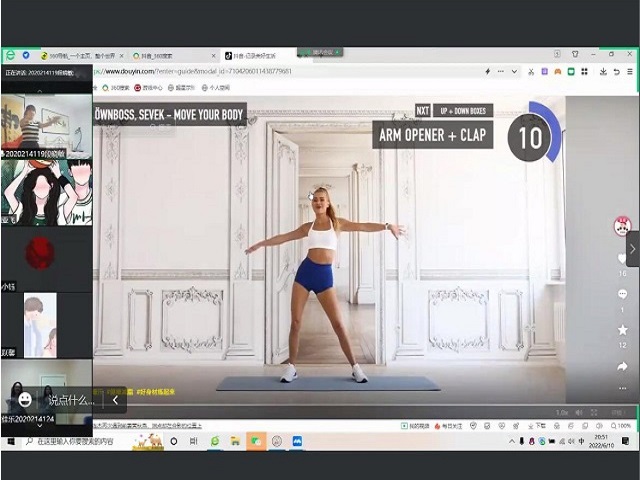Collapse the chat input with left chevron
This screenshot has height=480, width=640.
(x=115, y=400)
